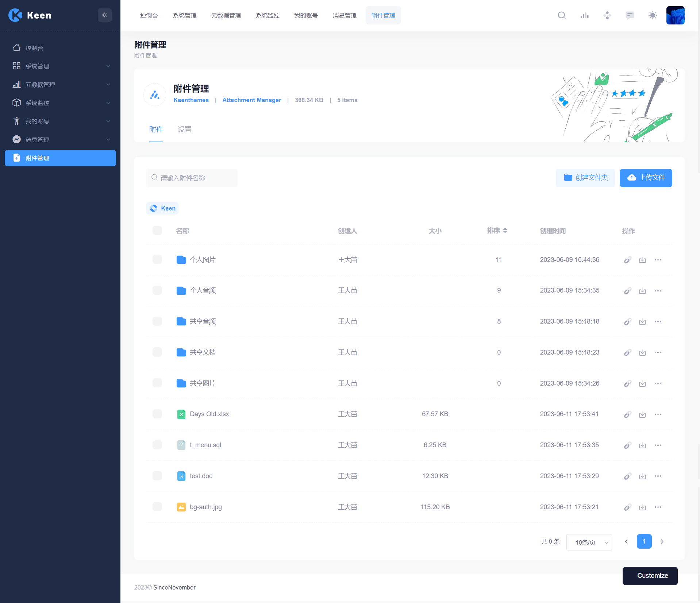Viewport: 700px width, 603px height.
Task: Click the 创建文件夹 button
Action: coord(585,178)
